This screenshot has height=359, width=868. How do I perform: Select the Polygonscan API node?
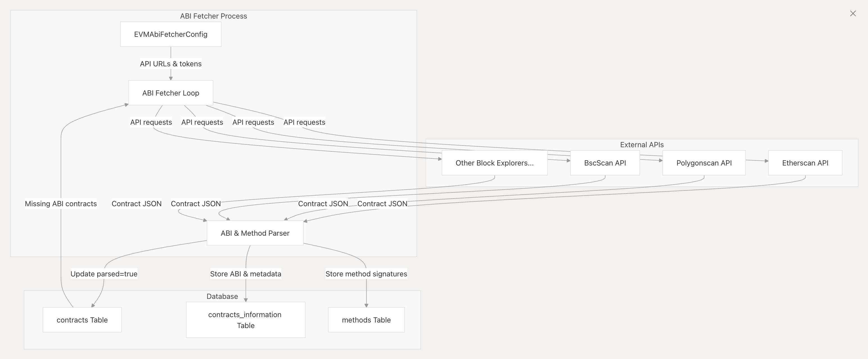[704, 163]
